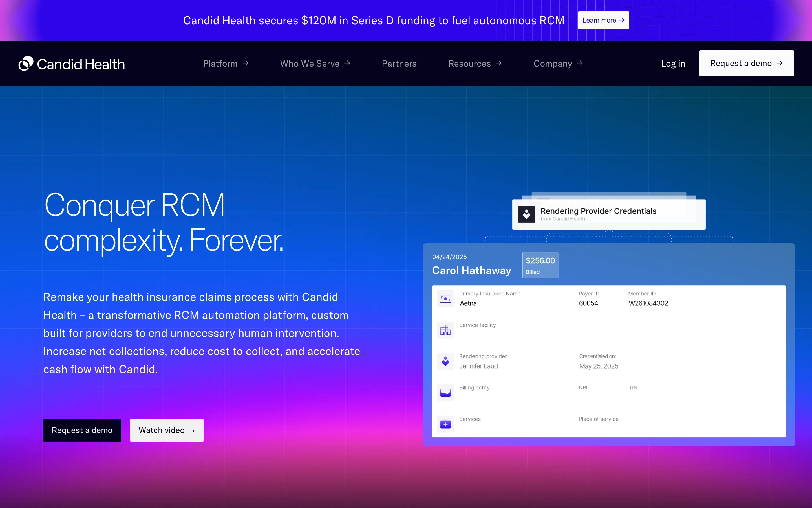Expand the Company menu
The height and width of the screenshot is (508, 812).
click(x=558, y=63)
